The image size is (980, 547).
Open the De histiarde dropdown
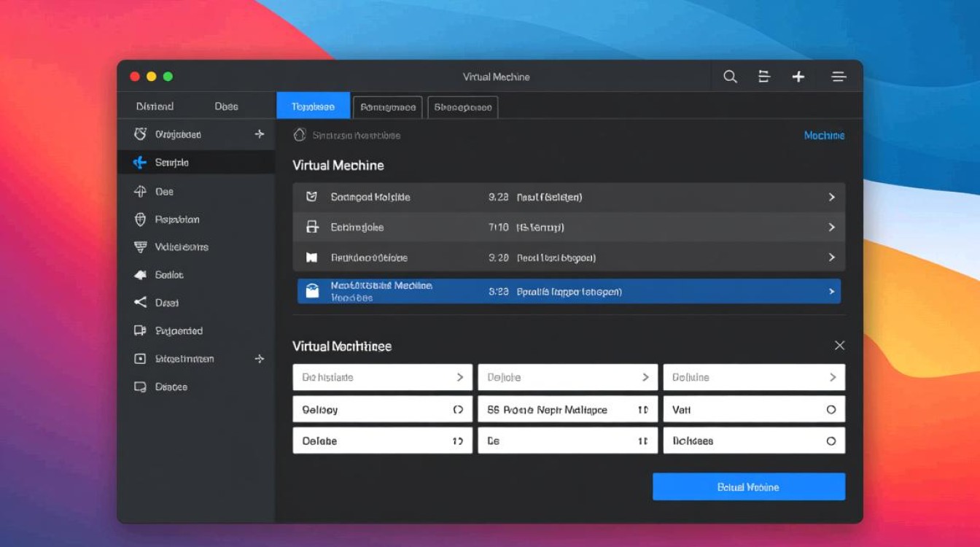[382, 377]
